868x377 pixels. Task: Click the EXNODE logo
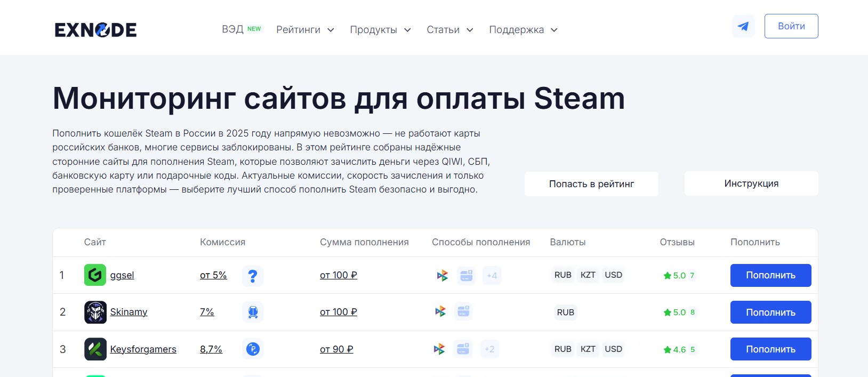(x=96, y=30)
